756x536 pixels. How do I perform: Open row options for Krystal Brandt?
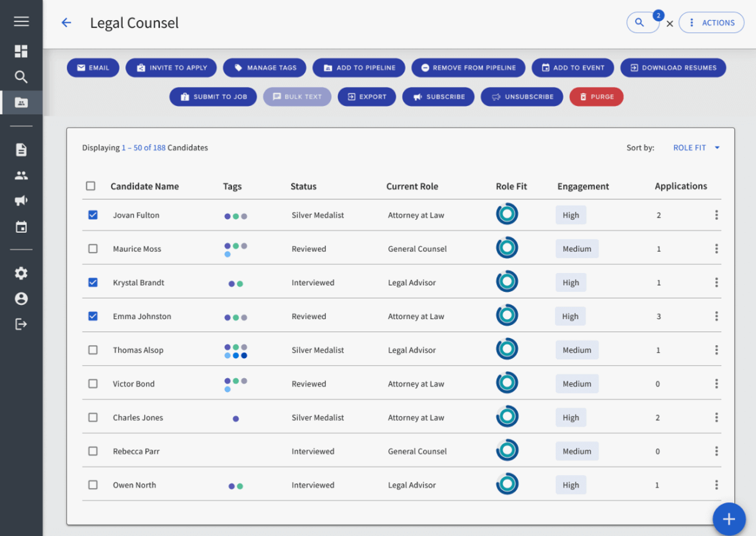716,282
